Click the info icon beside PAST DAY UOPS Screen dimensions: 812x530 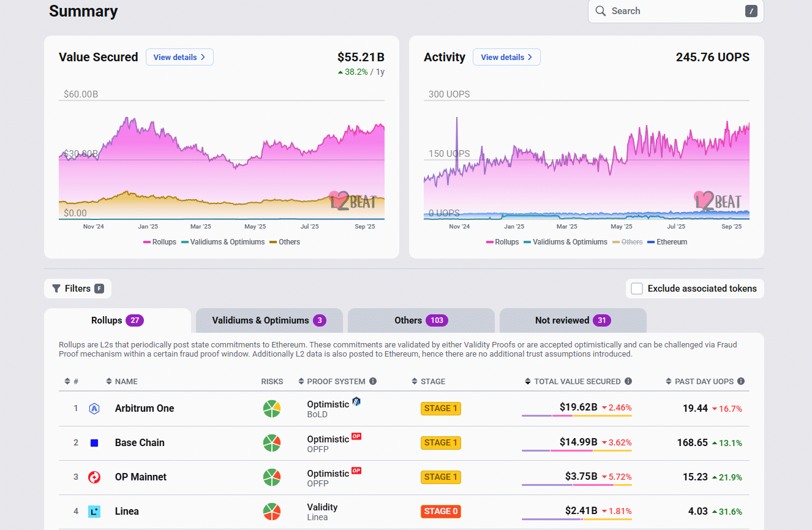741,381
